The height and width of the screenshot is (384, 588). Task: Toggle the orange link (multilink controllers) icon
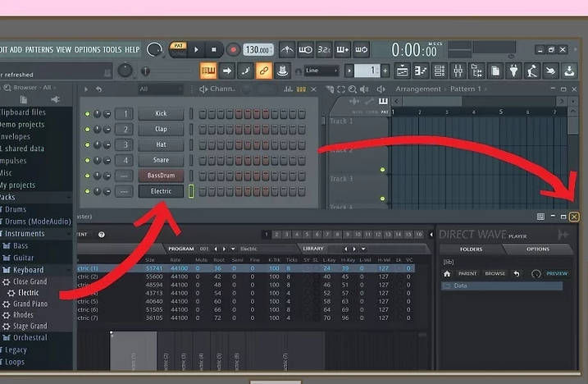(x=263, y=71)
